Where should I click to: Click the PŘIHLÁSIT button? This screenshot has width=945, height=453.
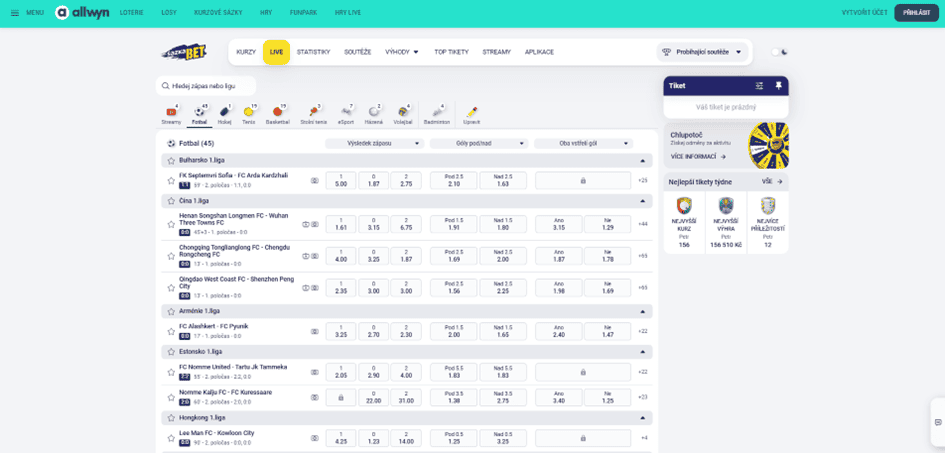point(917,12)
